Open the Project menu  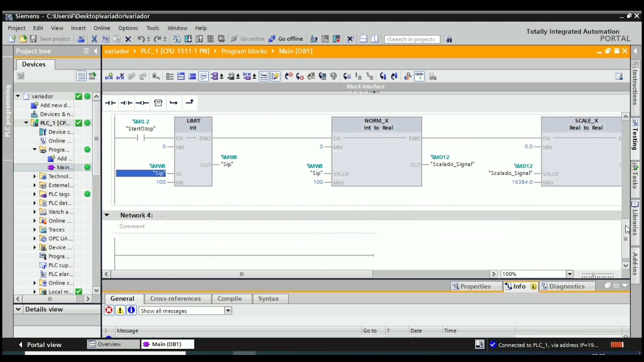coord(17,28)
